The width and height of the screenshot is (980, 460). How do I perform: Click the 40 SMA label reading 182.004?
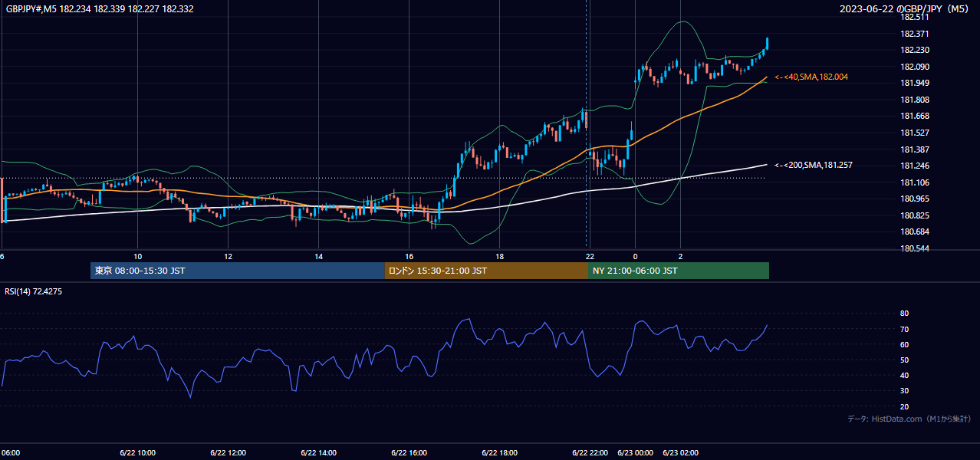tap(811, 77)
